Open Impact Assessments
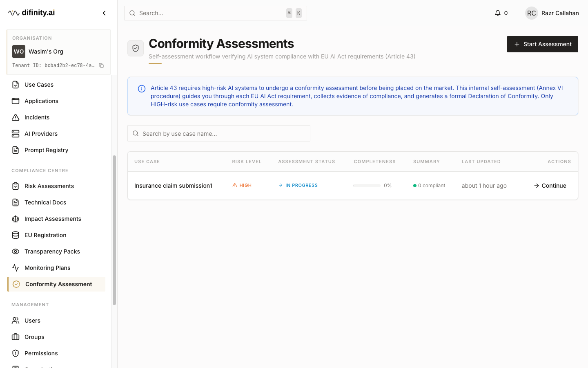Viewport: 588px width, 368px height. pos(56,219)
